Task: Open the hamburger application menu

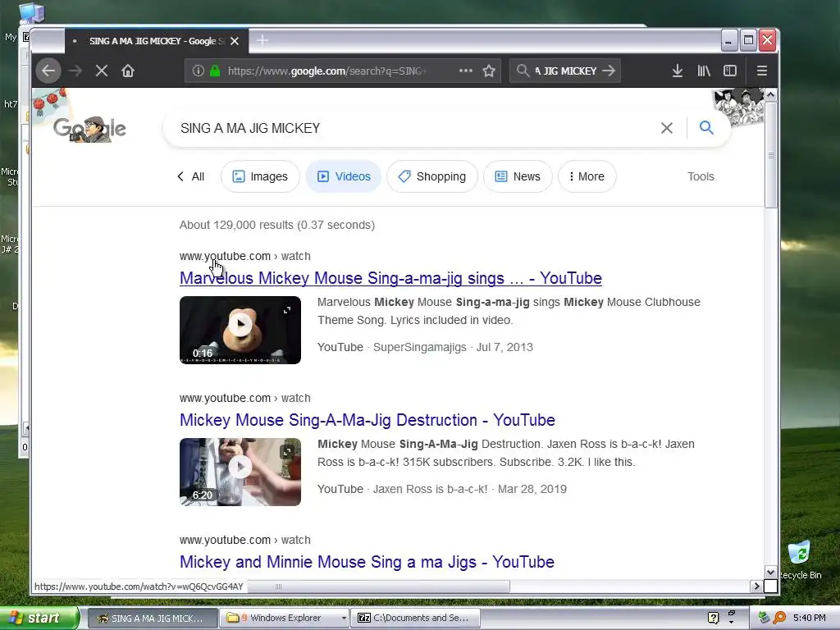Action: 762,71
